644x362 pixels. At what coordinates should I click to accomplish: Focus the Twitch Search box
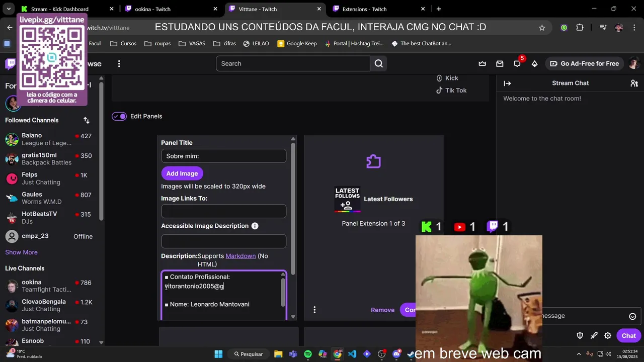click(293, 63)
